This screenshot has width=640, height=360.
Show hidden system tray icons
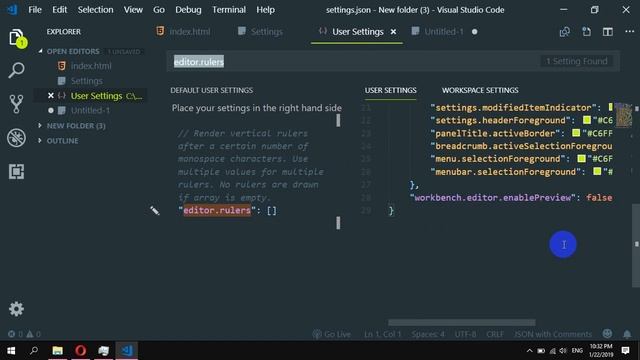click(529, 351)
